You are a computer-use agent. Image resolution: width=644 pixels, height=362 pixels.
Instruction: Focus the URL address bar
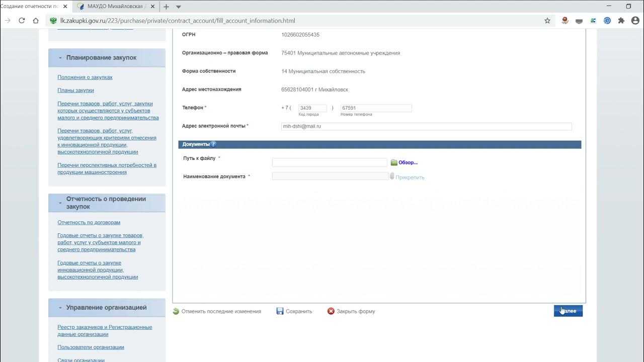tap(297, 21)
